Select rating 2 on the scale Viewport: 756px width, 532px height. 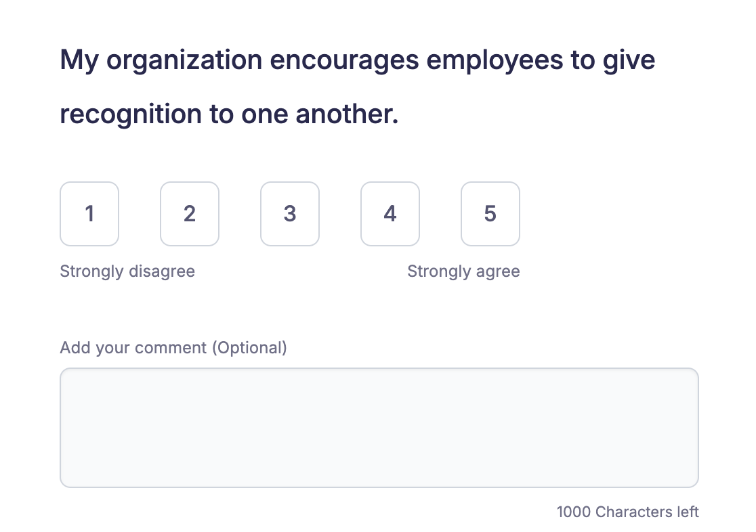point(190,214)
